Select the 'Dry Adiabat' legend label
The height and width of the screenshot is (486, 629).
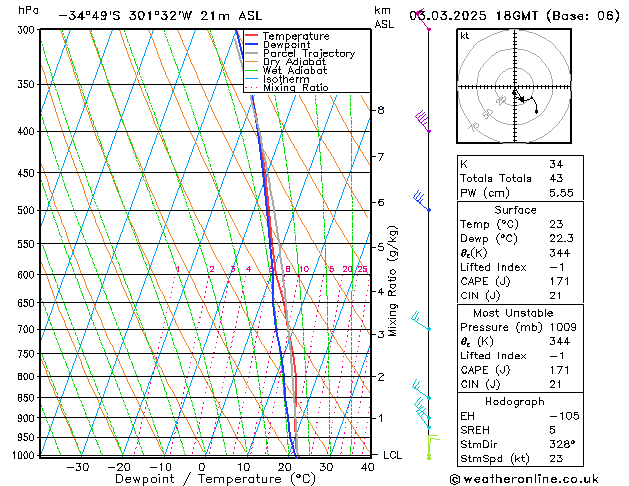(294, 62)
